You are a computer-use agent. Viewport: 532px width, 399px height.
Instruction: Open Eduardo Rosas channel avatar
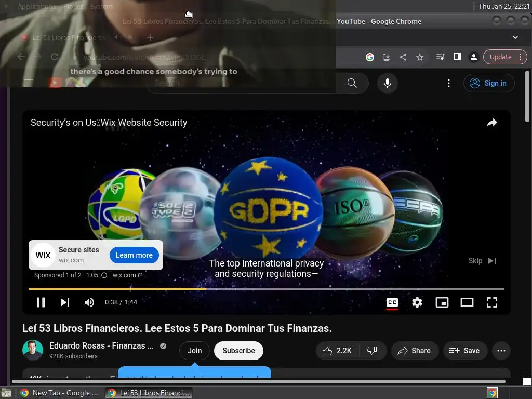pos(33,350)
